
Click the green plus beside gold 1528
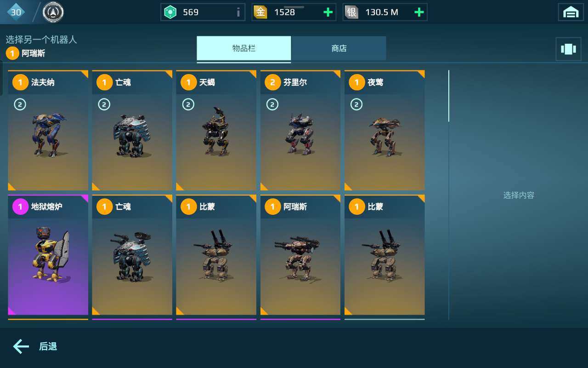(x=328, y=12)
